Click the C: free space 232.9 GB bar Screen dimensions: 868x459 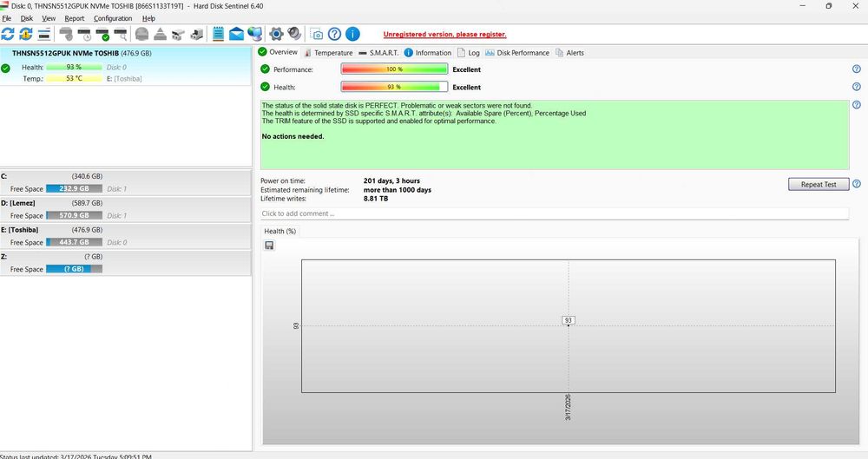[74, 189]
